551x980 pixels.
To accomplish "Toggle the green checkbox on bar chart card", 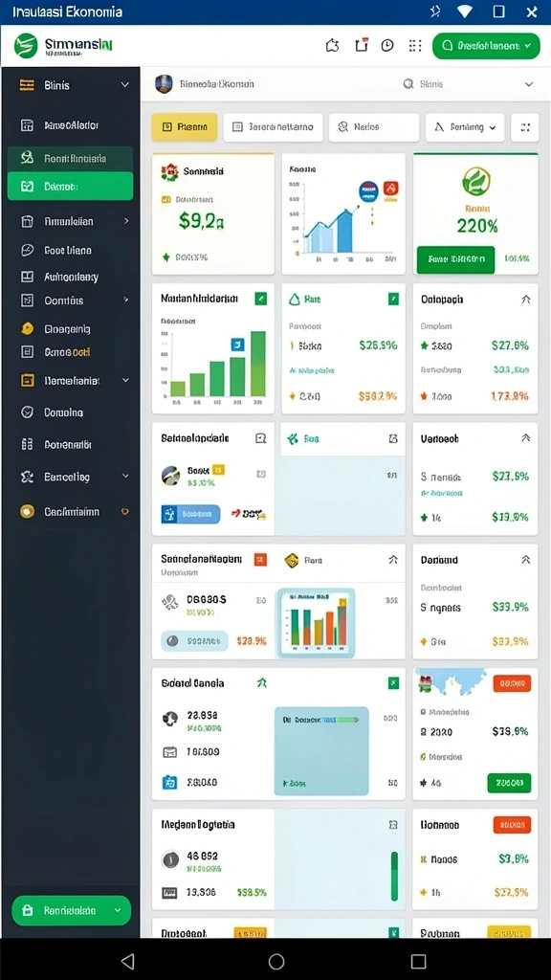I will tap(260, 299).
